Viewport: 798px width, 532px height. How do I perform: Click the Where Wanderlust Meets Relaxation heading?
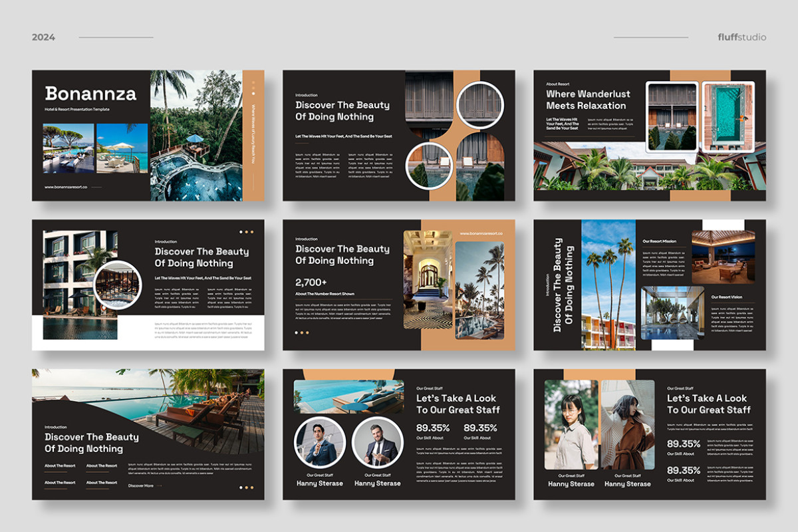pyautogui.click(x=586, y=100)
